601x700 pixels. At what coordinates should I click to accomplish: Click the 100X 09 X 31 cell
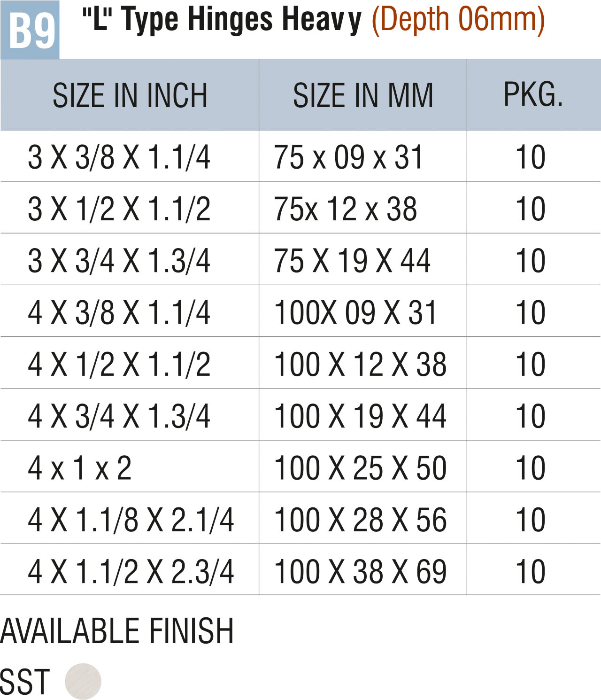point(355,312)
